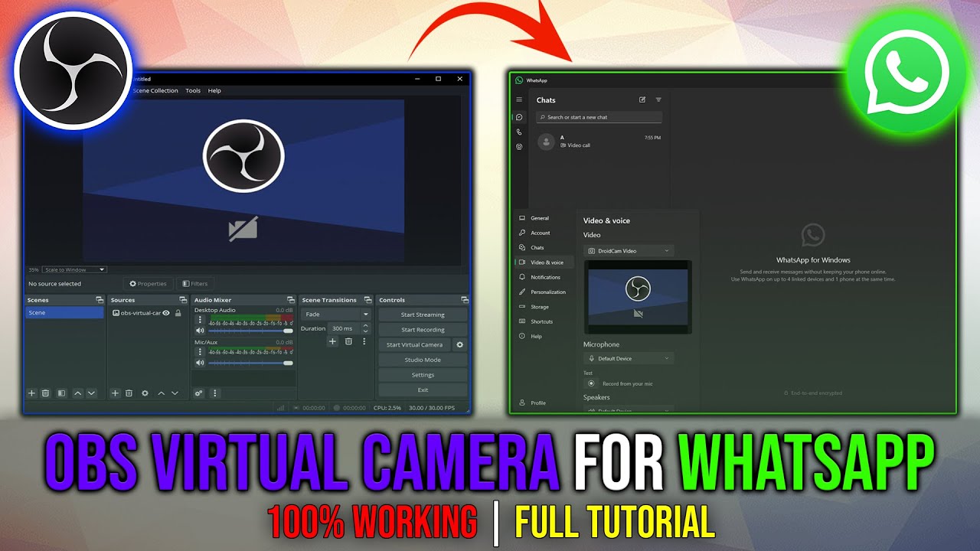Mute Desktop Audio speaker icon
This screenshot has width=980, height=551.
[200, 331]
